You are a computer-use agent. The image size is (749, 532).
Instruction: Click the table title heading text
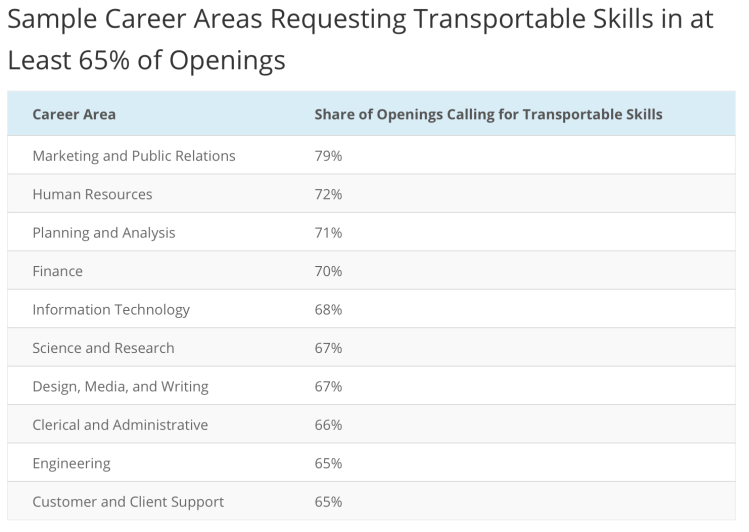click(360, 39)
